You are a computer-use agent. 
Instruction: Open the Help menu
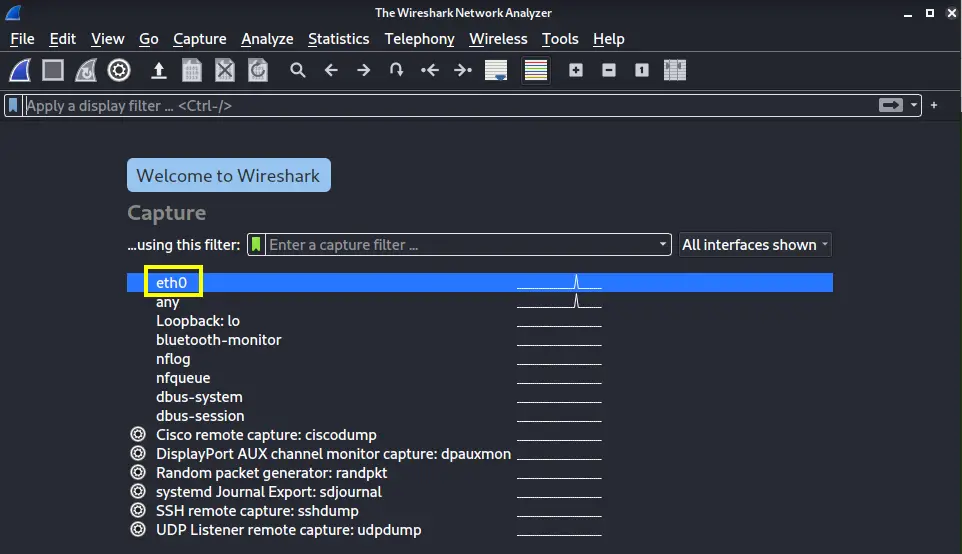(x=609, y=39)
